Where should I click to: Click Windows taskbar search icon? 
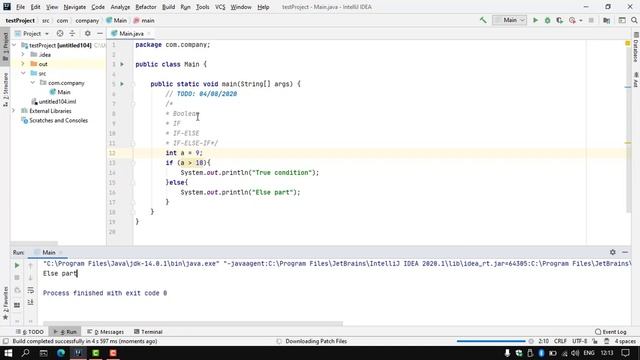[25, 353]
